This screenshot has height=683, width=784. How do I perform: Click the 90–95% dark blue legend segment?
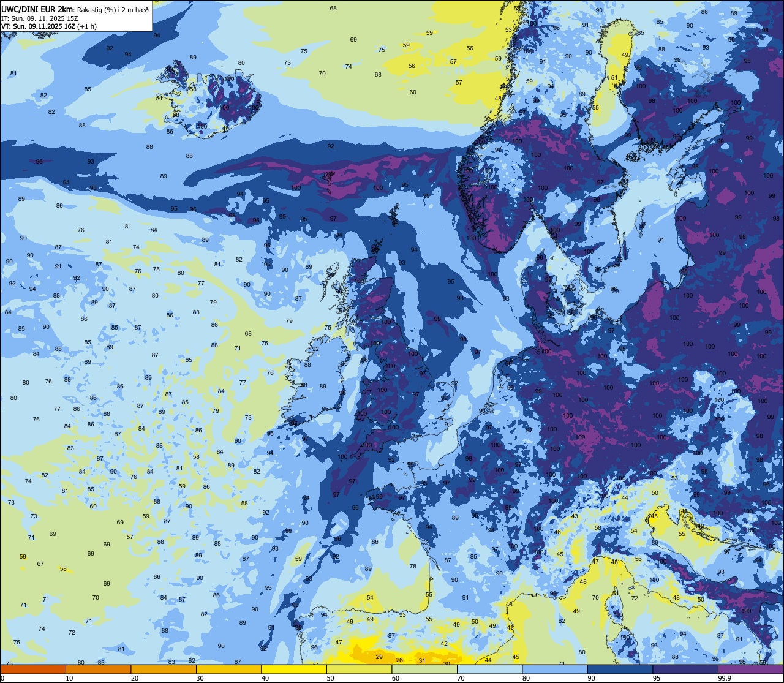point(620,670)
